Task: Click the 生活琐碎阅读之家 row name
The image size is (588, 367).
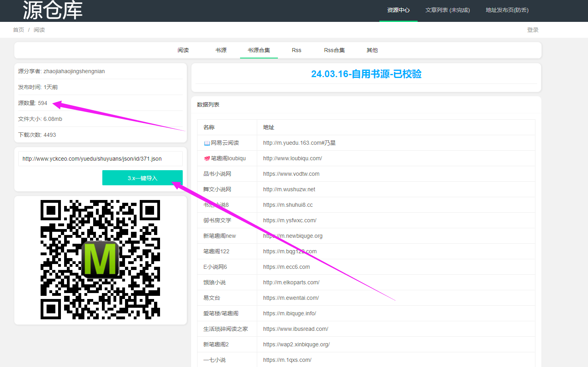Action: [x=225, y=329]
